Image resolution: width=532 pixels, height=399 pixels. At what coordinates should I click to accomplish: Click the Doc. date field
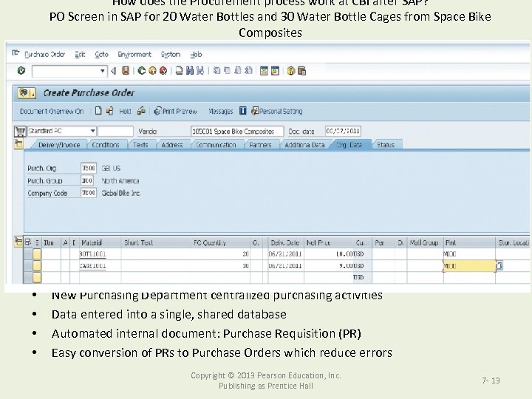pyautogui.click(x=343, y=131)
